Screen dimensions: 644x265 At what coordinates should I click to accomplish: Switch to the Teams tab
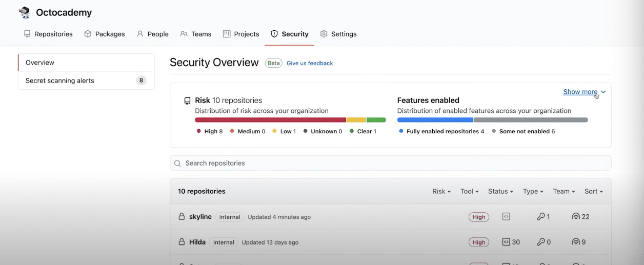[195, 34]
